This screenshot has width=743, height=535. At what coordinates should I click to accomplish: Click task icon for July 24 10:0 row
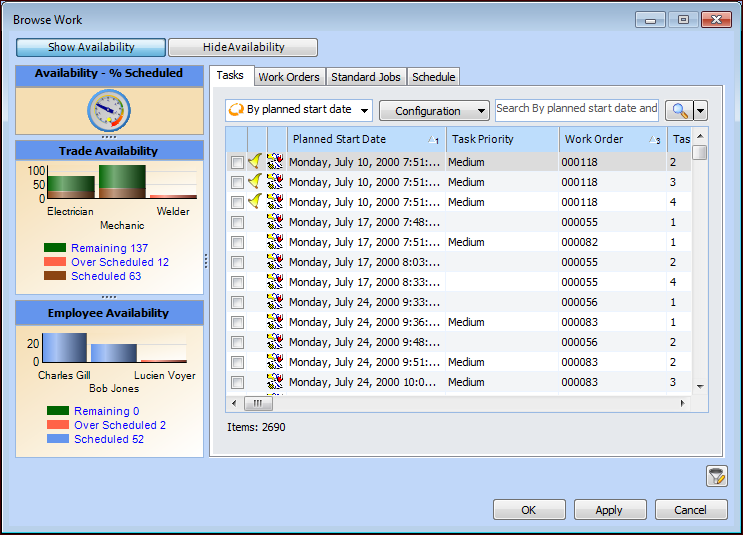(x=275, y=381)
